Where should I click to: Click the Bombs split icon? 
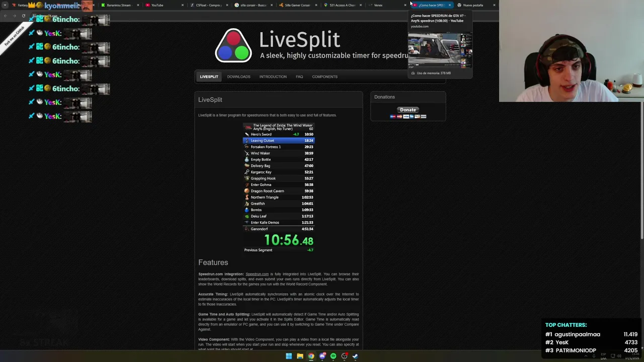pos(247,210)
